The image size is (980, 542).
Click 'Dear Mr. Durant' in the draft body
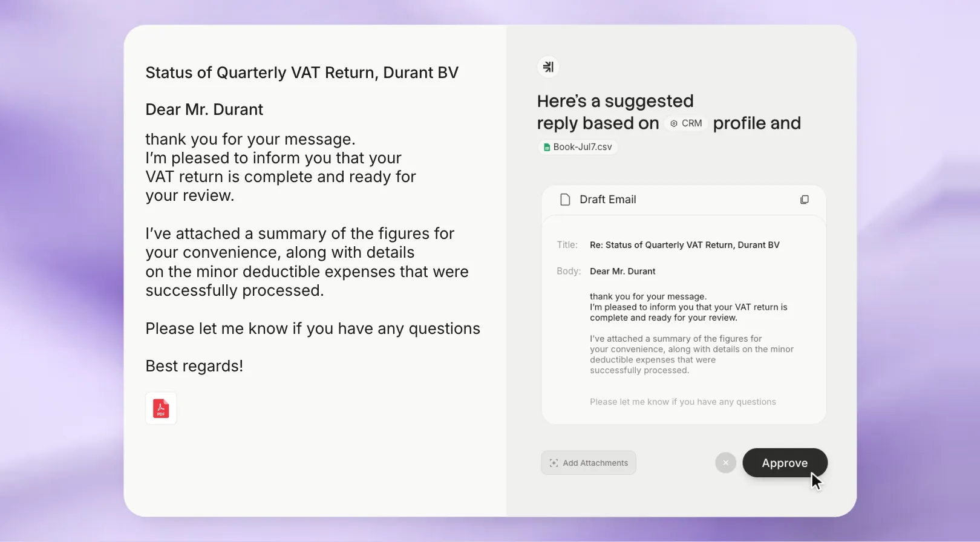622,272
